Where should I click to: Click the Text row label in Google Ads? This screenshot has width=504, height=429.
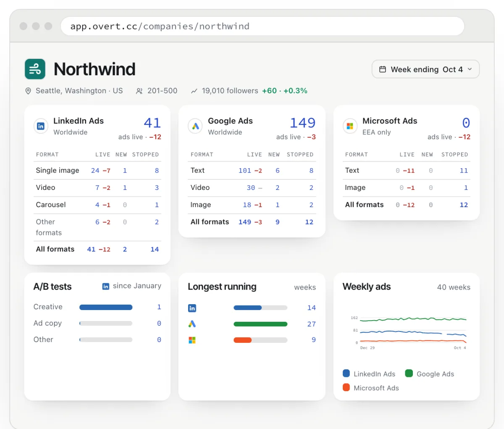(197, 170)
